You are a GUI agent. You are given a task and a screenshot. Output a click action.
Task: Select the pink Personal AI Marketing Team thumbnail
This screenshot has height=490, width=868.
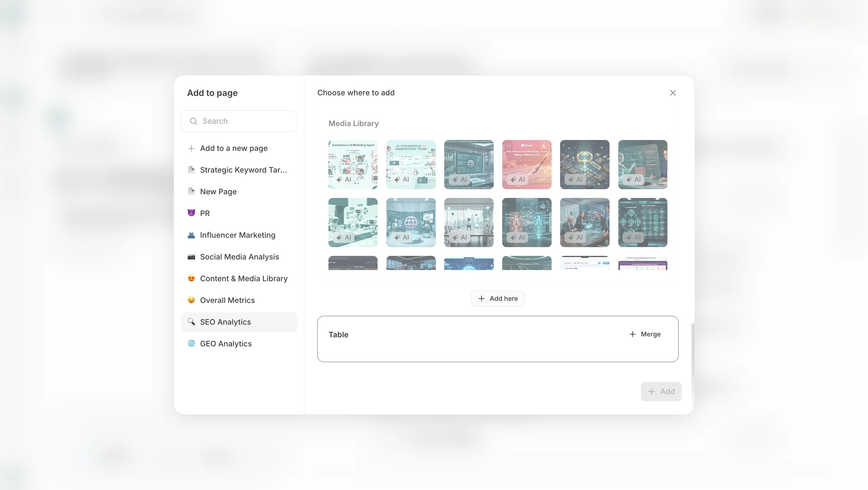point(527,164)
